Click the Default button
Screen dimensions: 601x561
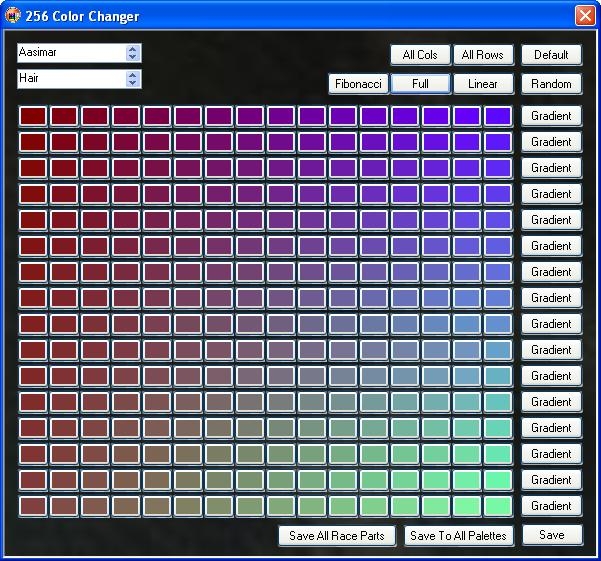click(551, 55)
